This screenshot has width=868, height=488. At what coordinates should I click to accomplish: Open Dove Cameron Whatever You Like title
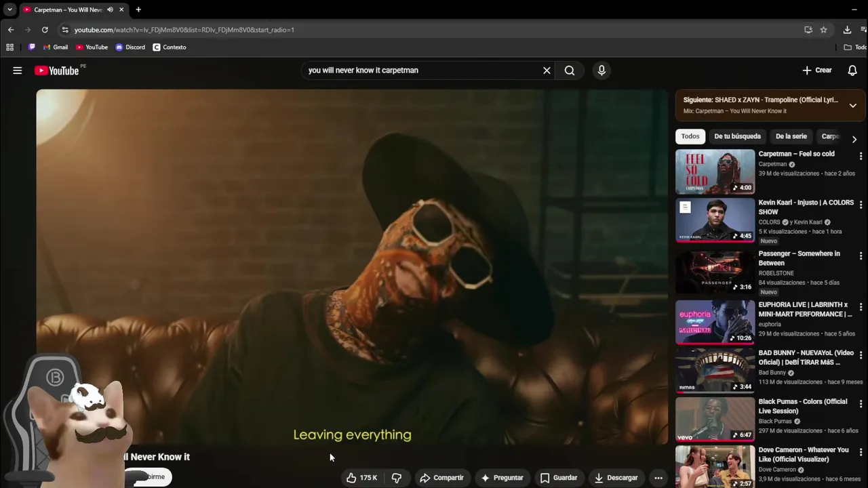point(804,455)
